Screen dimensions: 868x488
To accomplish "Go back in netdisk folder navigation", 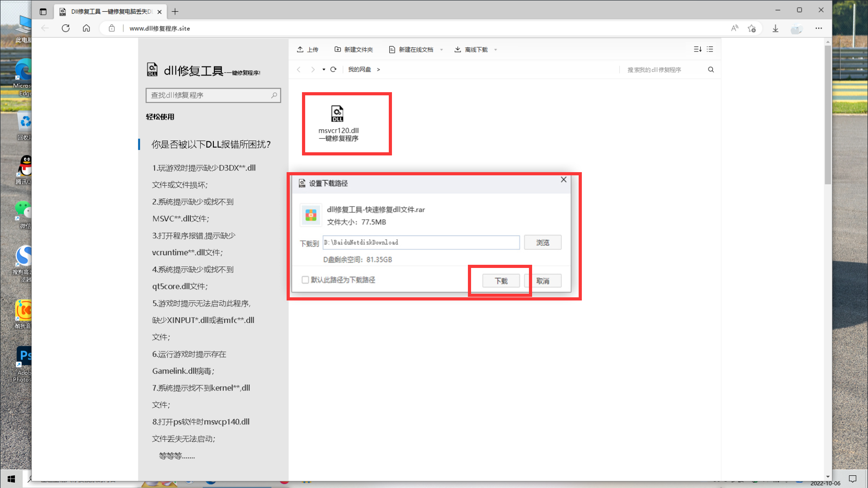I will coord(298,70).
